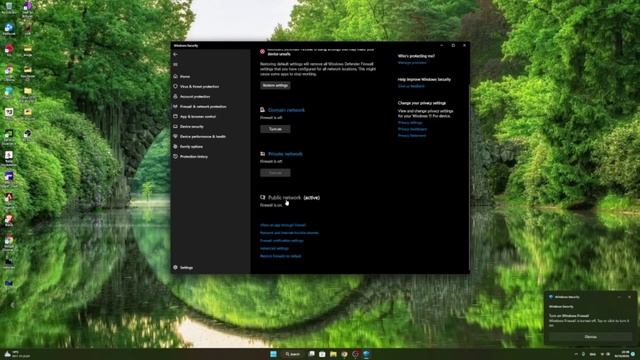Click Allow an app through firewall
The image size is (640, 360).
[283, 225]
